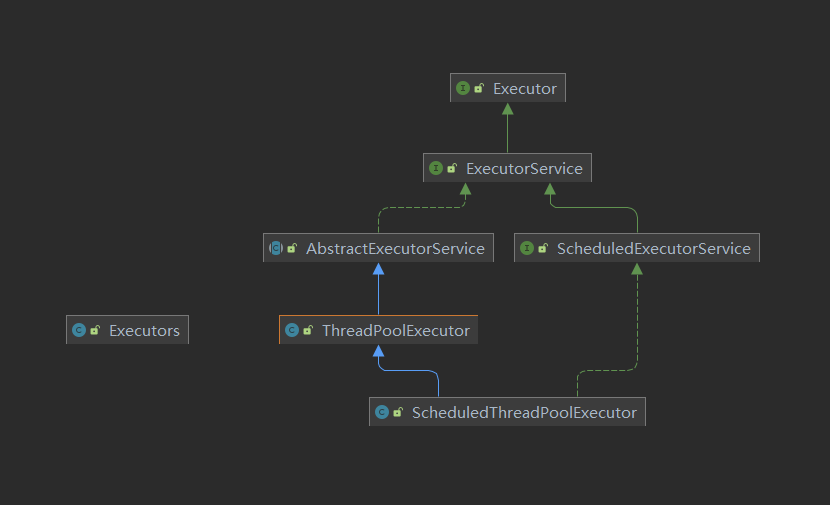Click the lock icon next to the ThreadPoolExecutor label
The width and height of the screenshot is (830, 505).
[x=308, y=330]
